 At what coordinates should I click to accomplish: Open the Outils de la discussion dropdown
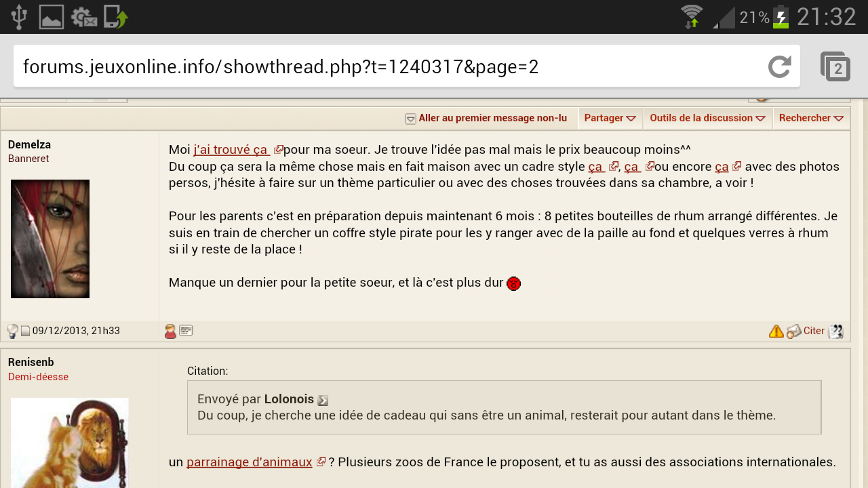[x=707, y=118]
